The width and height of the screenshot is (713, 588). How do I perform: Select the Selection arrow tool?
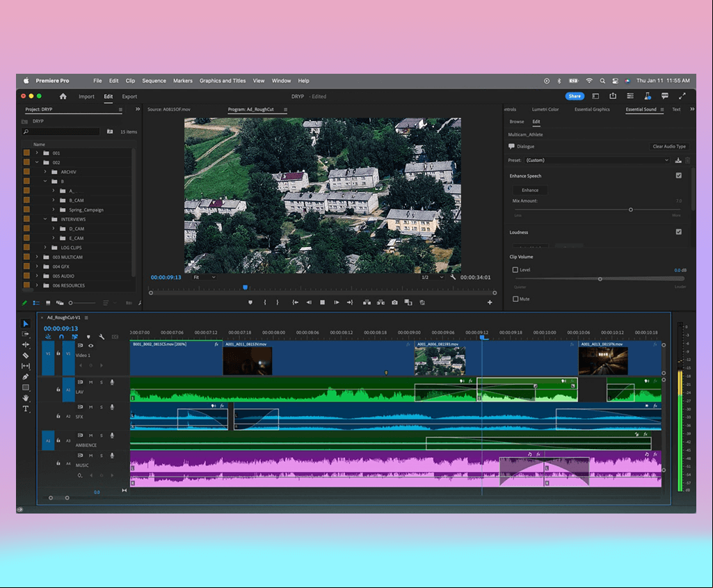26,324
